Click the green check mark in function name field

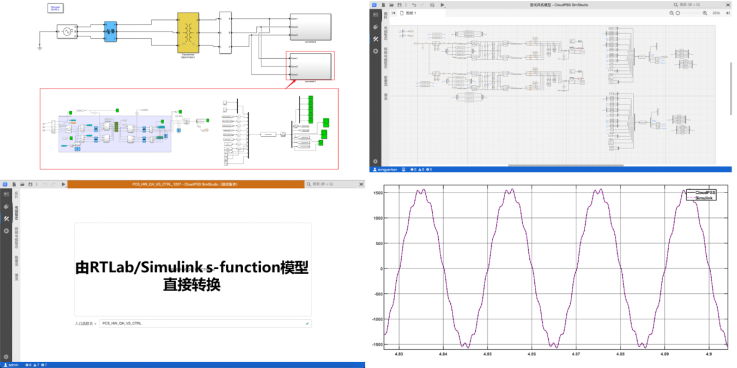(307, 323)
